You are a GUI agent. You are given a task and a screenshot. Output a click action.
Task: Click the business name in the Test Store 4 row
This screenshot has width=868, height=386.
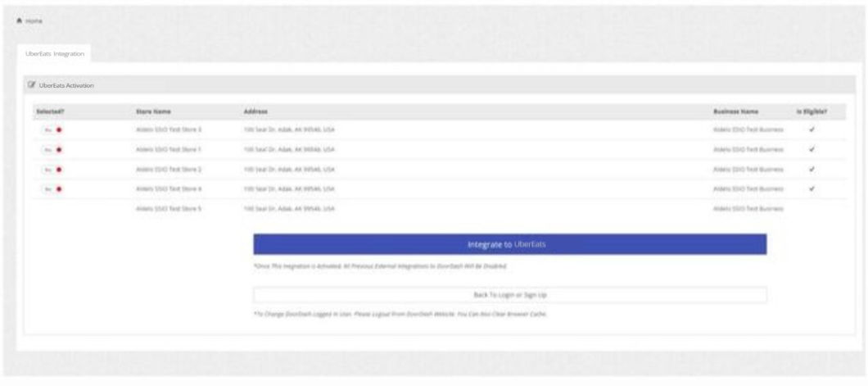tap(748, 188)
